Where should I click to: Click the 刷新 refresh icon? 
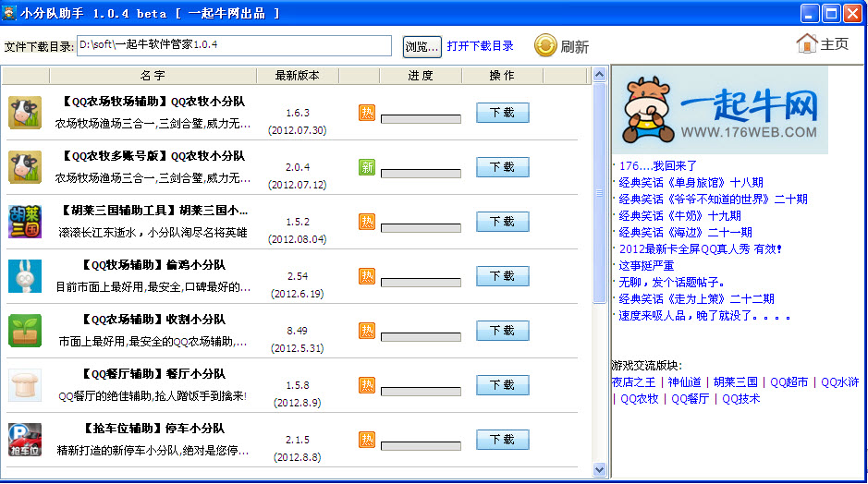click(545, 46)
